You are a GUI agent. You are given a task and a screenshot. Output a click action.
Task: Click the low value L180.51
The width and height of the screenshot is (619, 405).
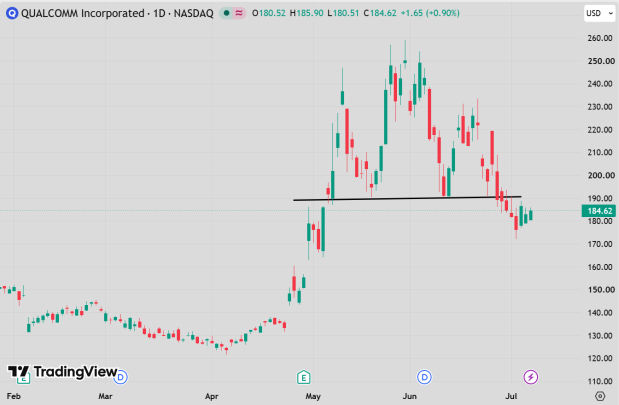tap(343, 13)
